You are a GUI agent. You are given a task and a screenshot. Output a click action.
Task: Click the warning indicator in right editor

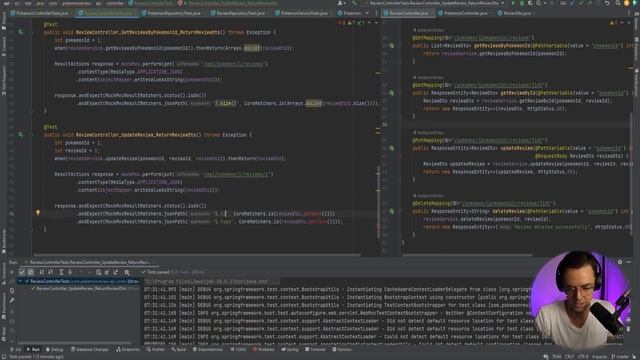pos(613,23)
